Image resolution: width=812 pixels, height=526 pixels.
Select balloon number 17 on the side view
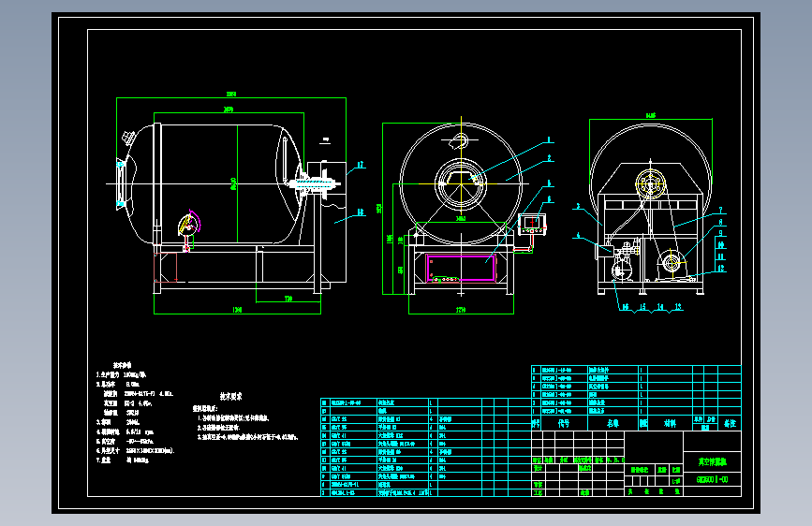coord(361,165)
